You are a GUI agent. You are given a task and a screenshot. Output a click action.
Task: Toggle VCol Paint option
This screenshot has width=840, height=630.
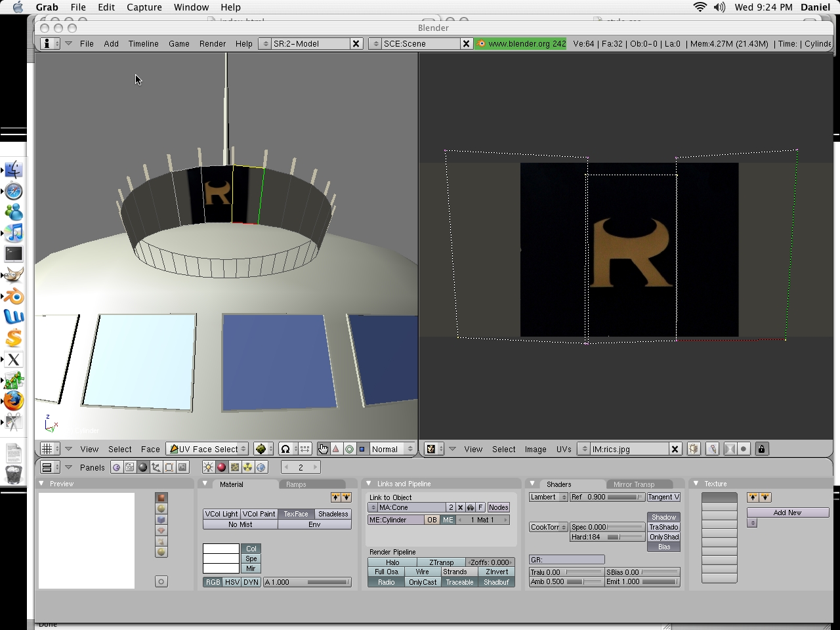[259, 514]
